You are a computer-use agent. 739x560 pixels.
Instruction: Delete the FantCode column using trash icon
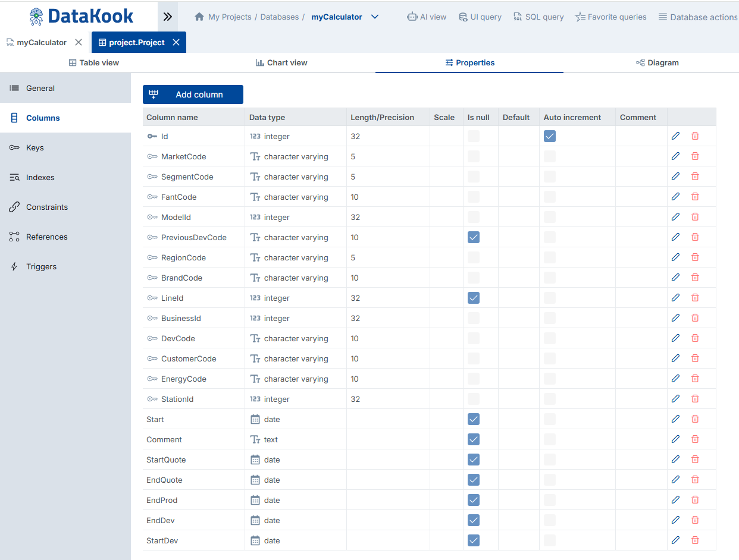[x=695, y=197]
